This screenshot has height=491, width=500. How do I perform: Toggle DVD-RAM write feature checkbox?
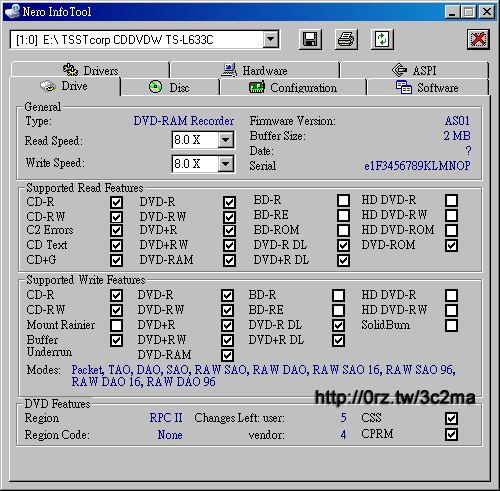pyautogui.click(x=227, y=355)
